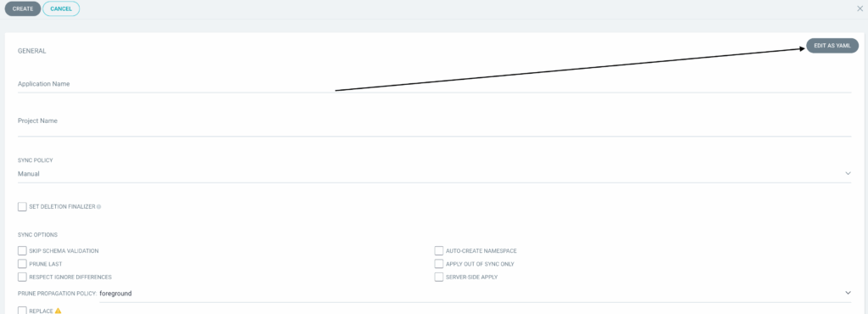868x314 pixels.
Task: Focus the Application Name input field
Action: click(434, 84)
